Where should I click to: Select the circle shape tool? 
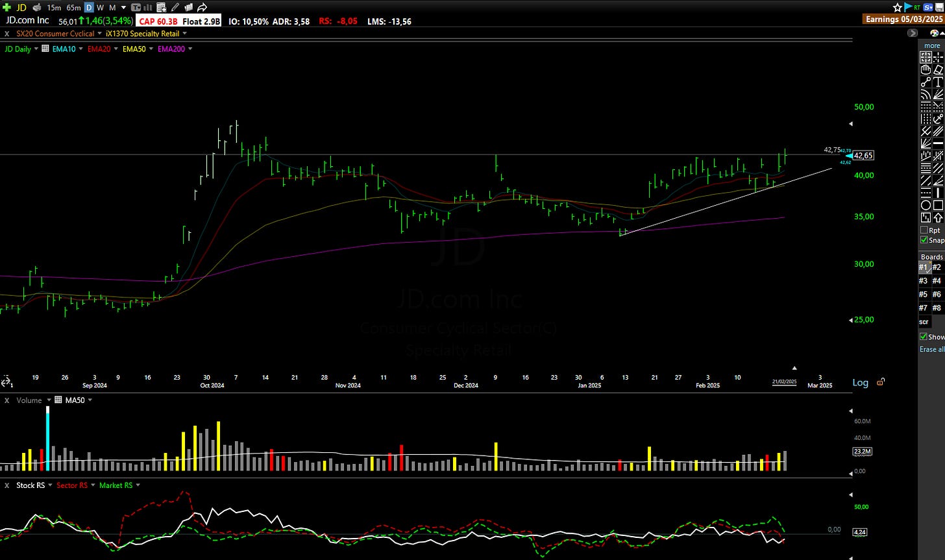tap(926, 205)
